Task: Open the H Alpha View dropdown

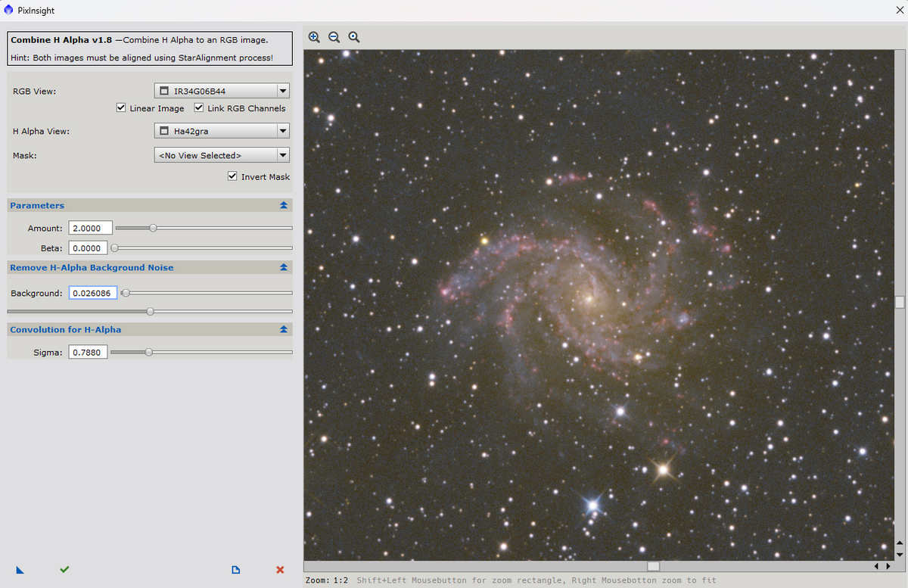Action: point(222,131)
